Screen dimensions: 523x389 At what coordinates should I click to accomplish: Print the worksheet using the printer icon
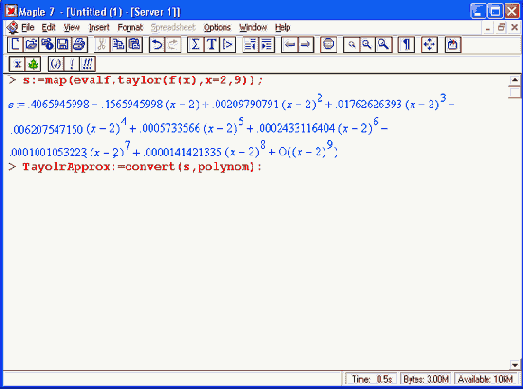point(79,45)
